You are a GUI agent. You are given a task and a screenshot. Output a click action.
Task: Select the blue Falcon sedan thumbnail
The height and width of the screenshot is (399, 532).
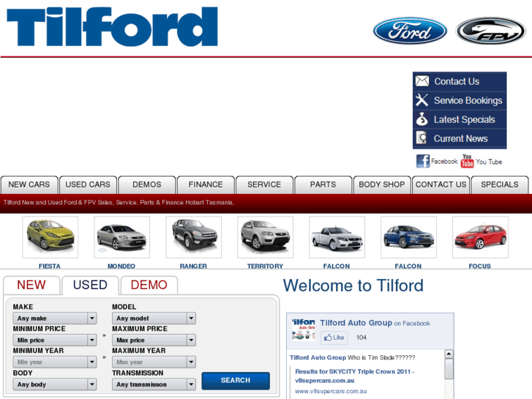[408, 237]
